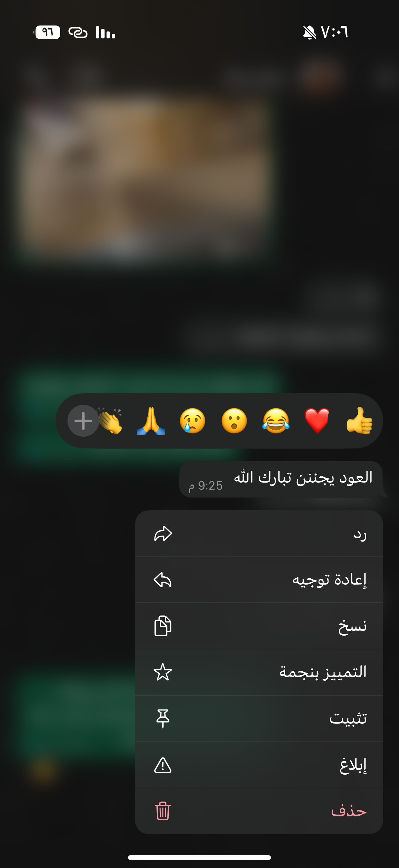Delete the message with حذف

[259, 811]
